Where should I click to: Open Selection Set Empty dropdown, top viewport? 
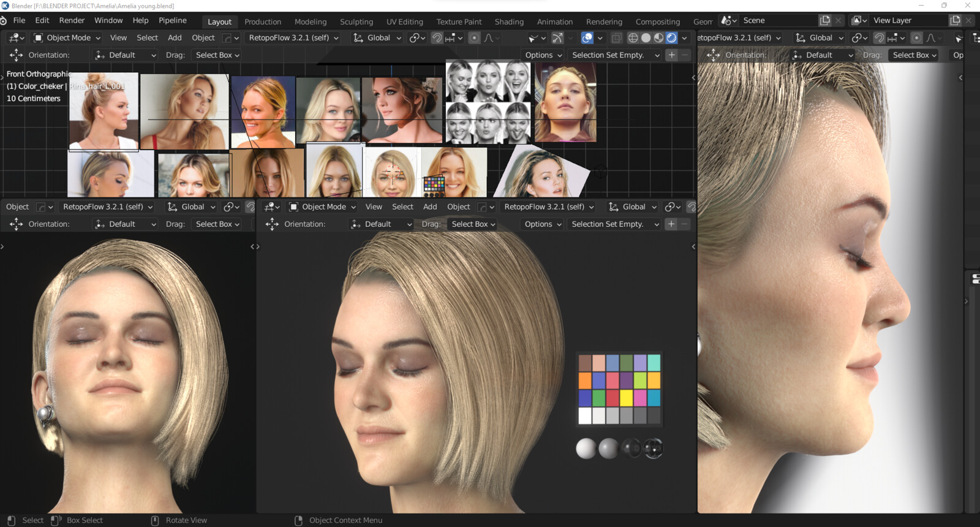[615, 55]
